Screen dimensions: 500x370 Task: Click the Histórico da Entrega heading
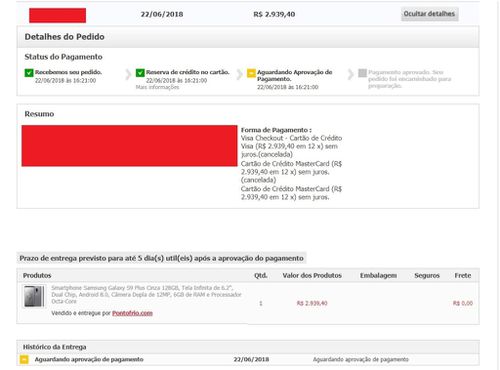pyautogui.click(x=54, y=347)
